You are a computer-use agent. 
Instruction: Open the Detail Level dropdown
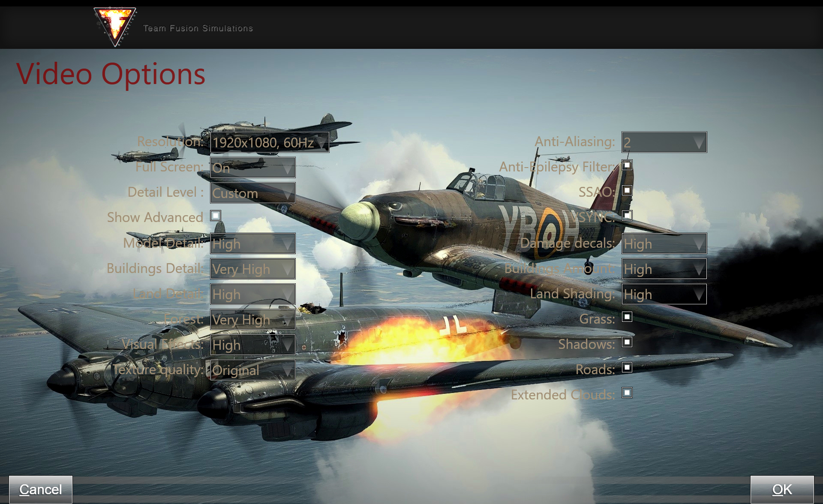(253, 193)
